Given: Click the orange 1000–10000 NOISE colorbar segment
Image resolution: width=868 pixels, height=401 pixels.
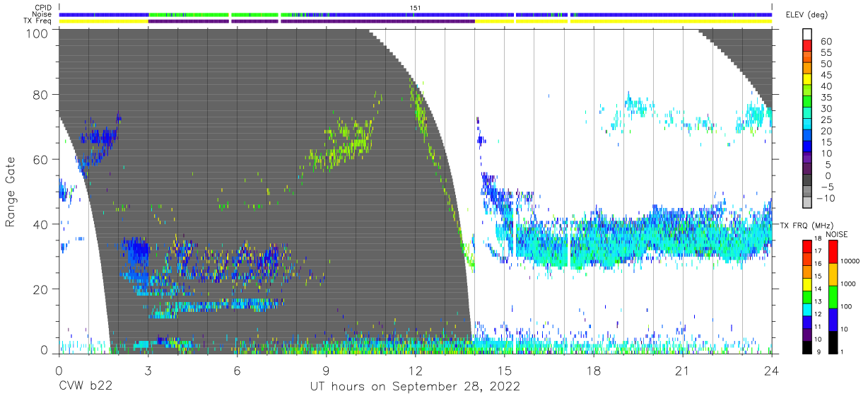Looking at the screenshot, I should (x=834, y=274).
